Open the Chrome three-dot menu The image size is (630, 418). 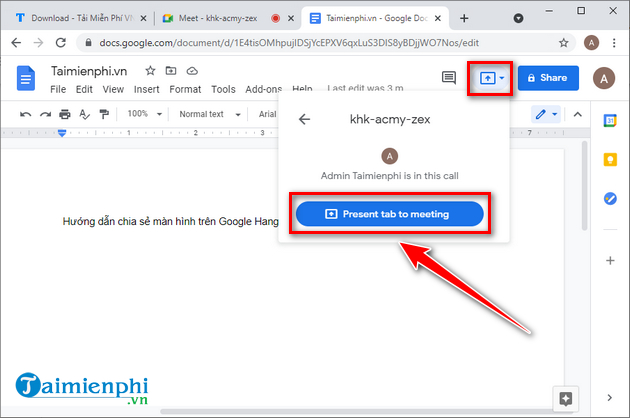(x=614, y=43)
